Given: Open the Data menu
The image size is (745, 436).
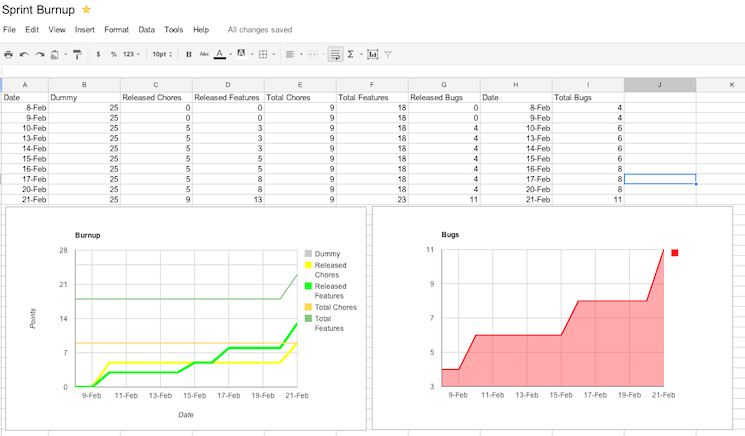Looking at the screenshot, I should tap(146, 29).
